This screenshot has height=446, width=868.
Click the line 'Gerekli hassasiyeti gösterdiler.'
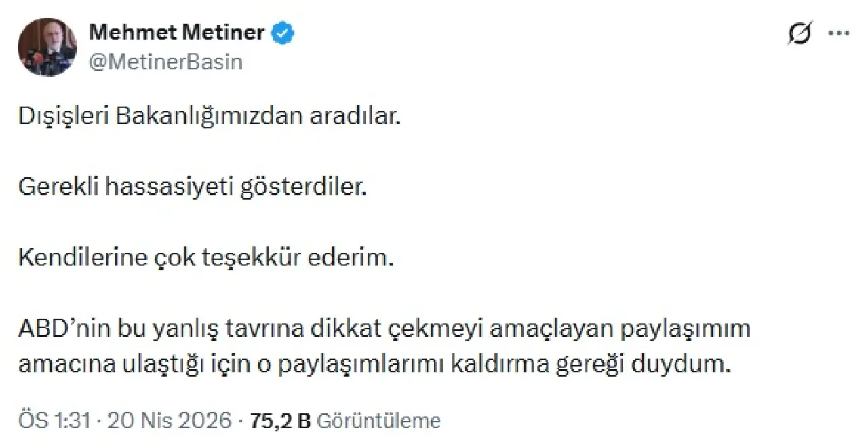[x=192, y=187]
